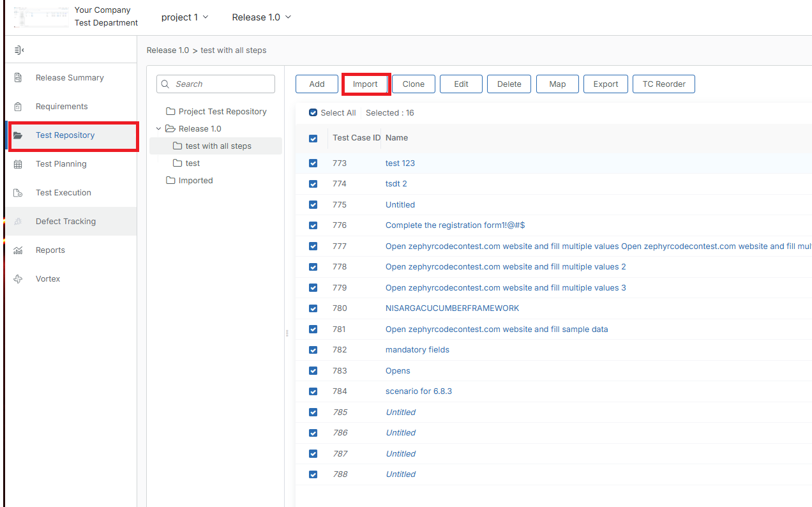Collapse the sidebar using the top icon
Viewport: 812px width, 507px height.
(x=19, y=49)
